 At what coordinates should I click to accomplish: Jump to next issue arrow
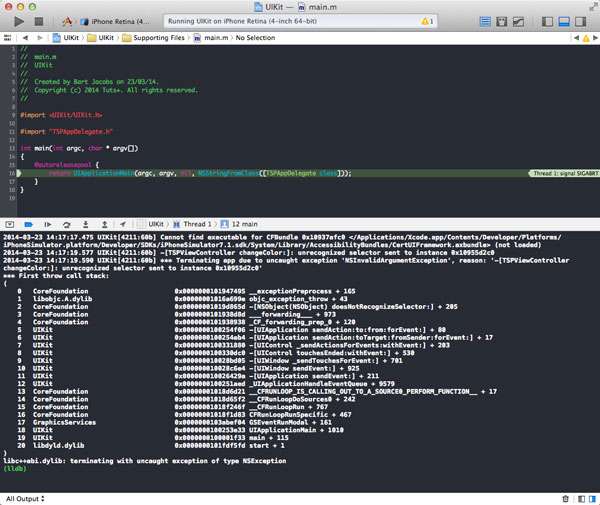coord(595,37)
